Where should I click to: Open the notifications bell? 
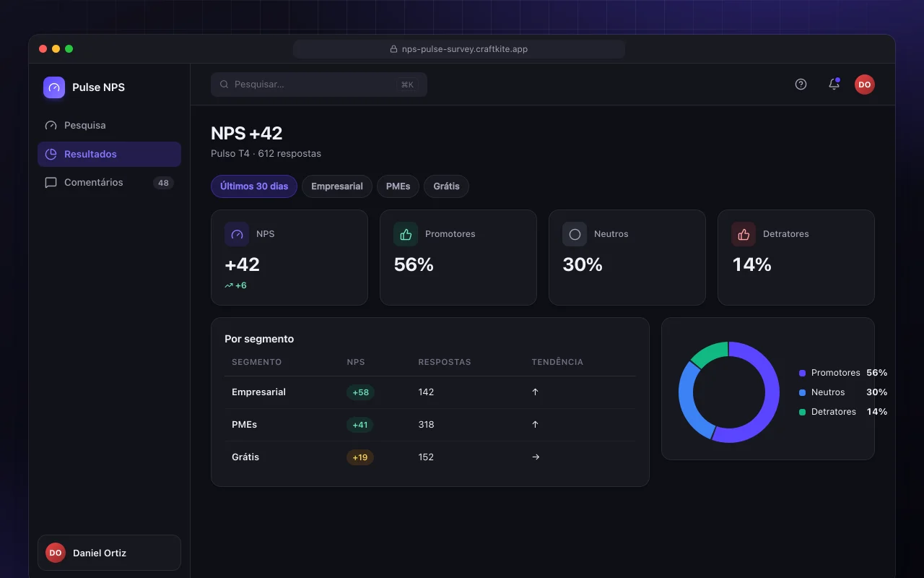(834, 85)
